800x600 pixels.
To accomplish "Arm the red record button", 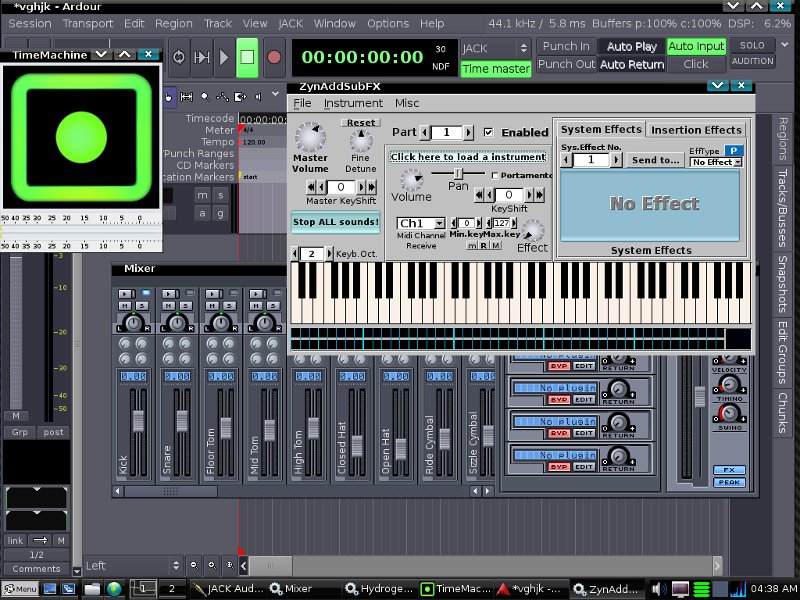I will tap(274, 57).
